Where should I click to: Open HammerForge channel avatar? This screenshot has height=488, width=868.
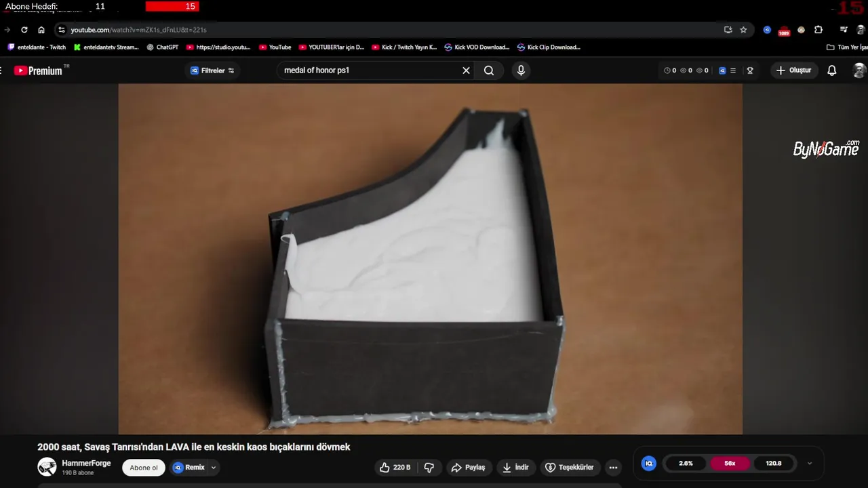47,466
